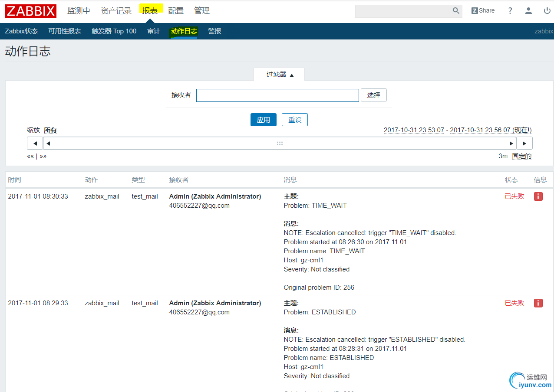Viewport: 554px width, 392px height.
Task: Click the time slider bar handle
Action: [280, 143]
